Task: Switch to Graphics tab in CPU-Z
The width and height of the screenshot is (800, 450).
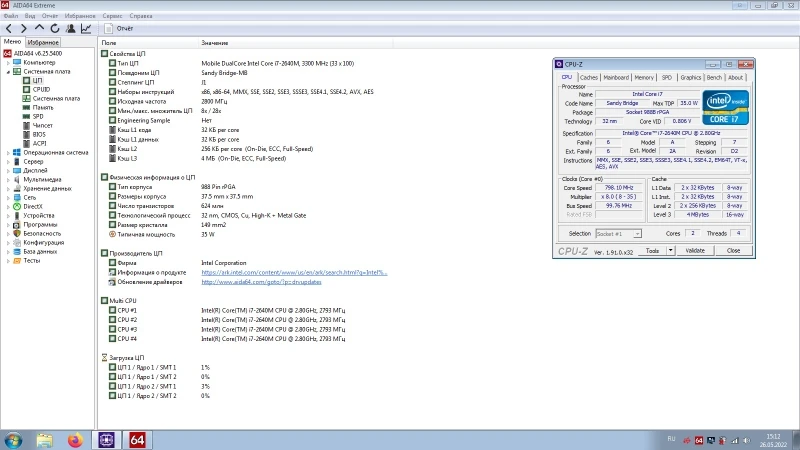Action: click(690, 78)
